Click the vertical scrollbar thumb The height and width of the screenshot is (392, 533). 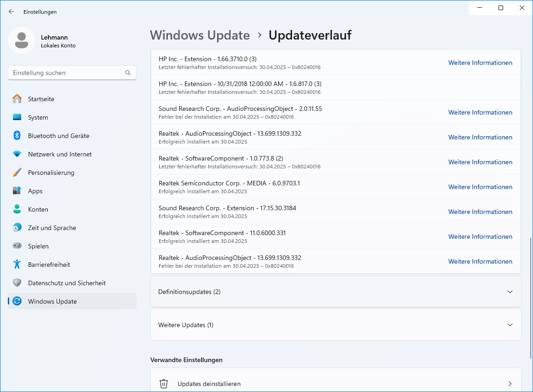[531, 298]
